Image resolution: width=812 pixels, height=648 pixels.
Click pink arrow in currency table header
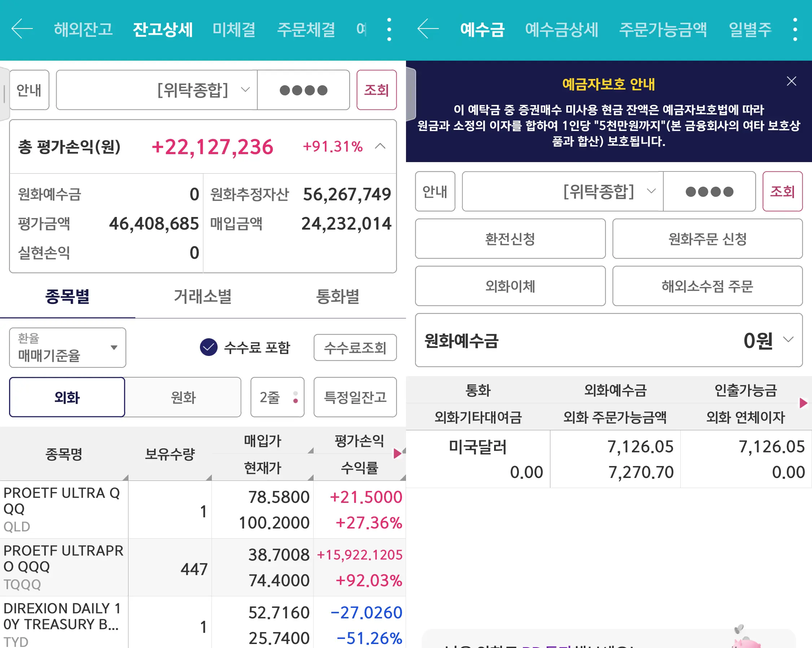tap(803, 403)
